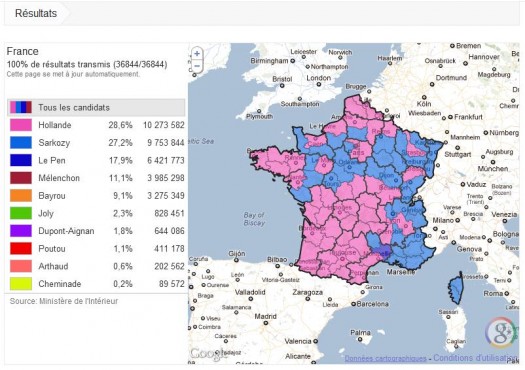Click the Corsica region on the map

455,288
